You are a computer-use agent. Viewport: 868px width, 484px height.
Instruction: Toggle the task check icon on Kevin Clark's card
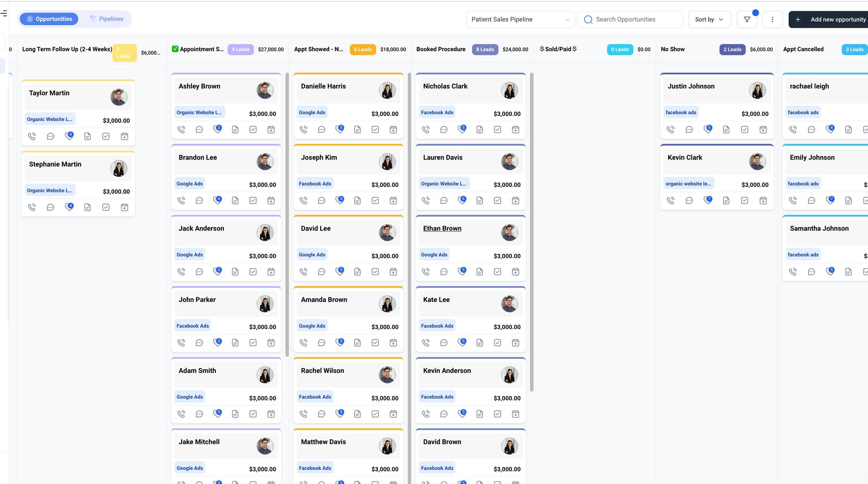pyautogui.click(x=745, y=200)
